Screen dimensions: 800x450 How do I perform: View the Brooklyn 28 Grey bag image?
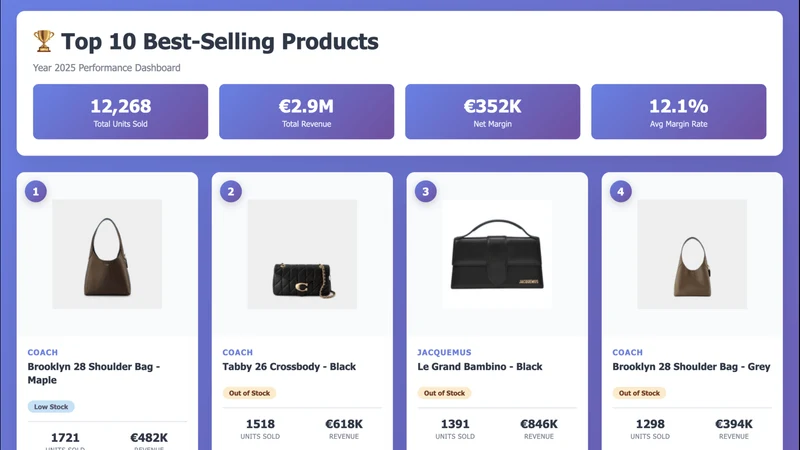[692, 254]
